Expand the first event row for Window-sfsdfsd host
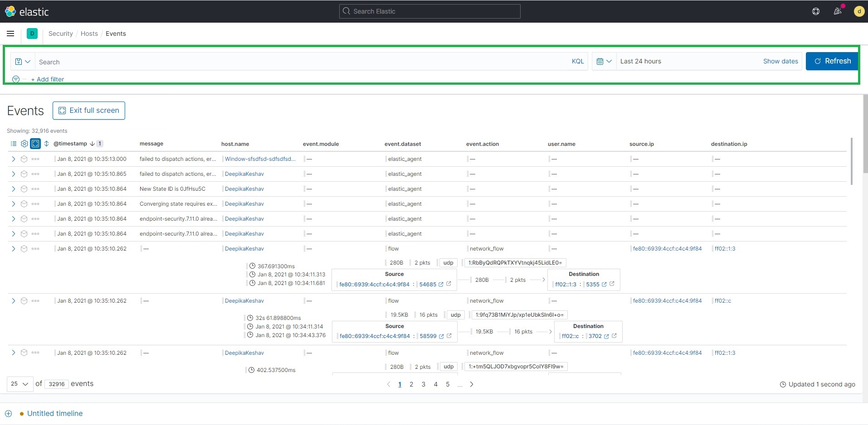The width and height of the screenshot is (868, 425). coord(13,159)
